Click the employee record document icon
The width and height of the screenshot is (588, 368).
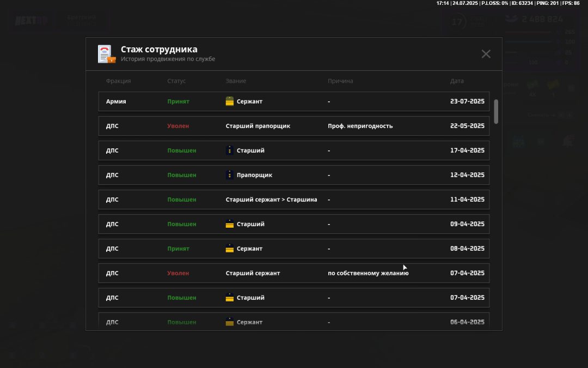pyautogui.click(x=107, y=54)
